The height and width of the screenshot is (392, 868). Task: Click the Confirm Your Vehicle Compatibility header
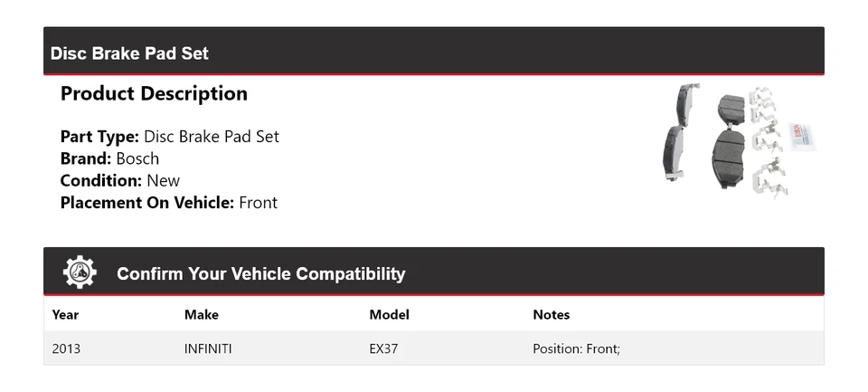pos(260,273)
